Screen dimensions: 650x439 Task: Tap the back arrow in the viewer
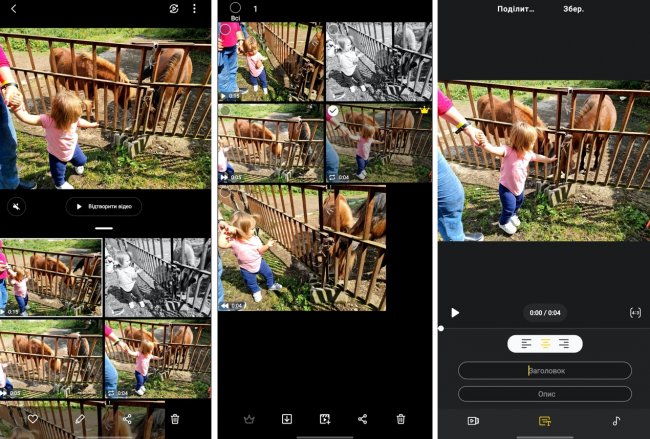click(x=13, y=9)
